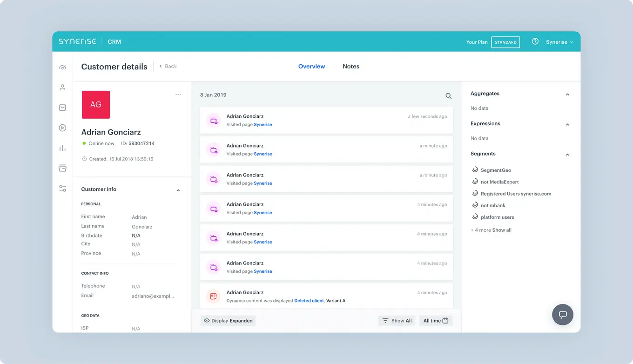Open the Synerise account dropdown in top bar
This screenshot has width=633, height=364.
[x=559, y=42]
